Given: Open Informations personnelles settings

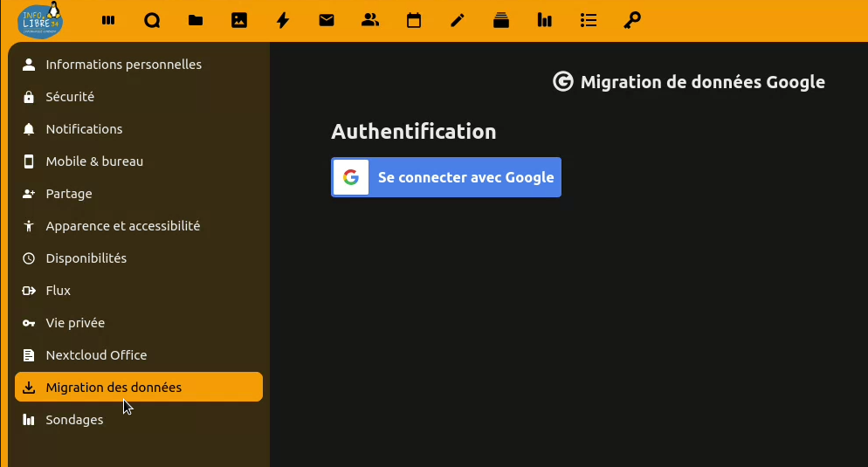Looking at the screenshot, I should (x=123, y=65).
